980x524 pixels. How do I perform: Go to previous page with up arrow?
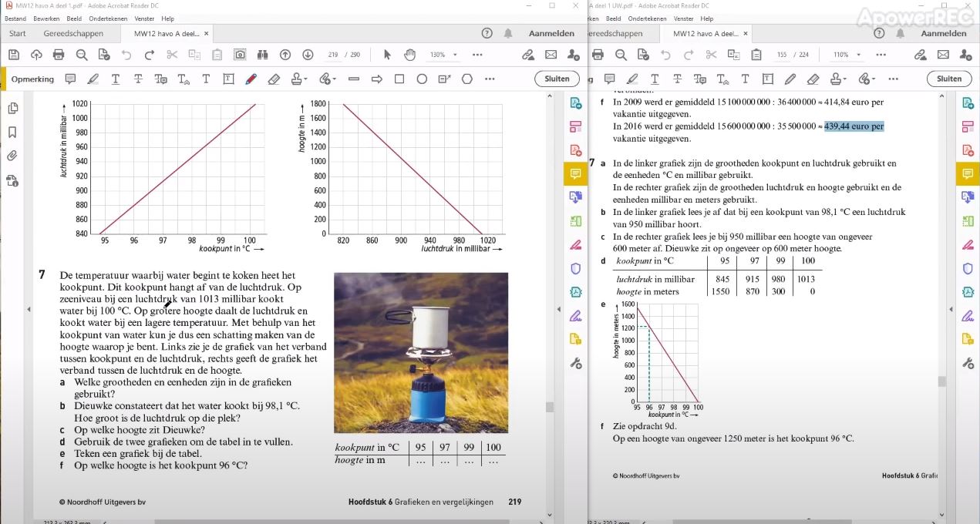[x=285, y=55]
